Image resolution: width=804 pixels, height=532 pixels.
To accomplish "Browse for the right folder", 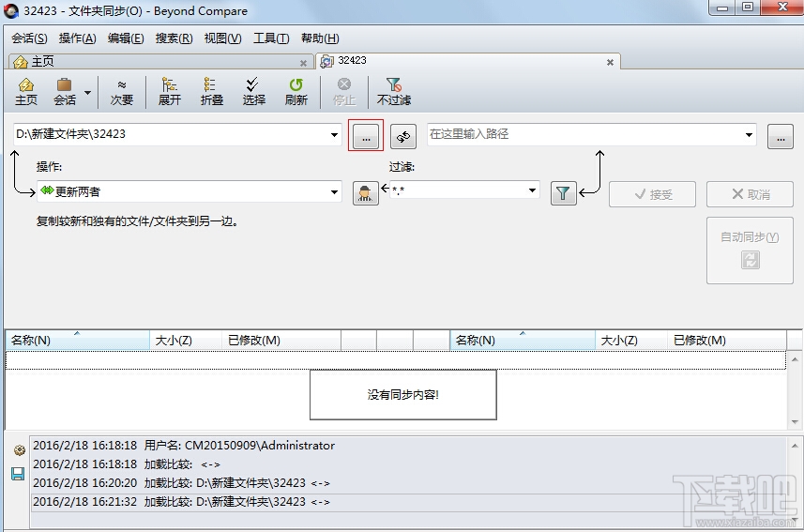I will pyautogui.click(x=781, y=136).
